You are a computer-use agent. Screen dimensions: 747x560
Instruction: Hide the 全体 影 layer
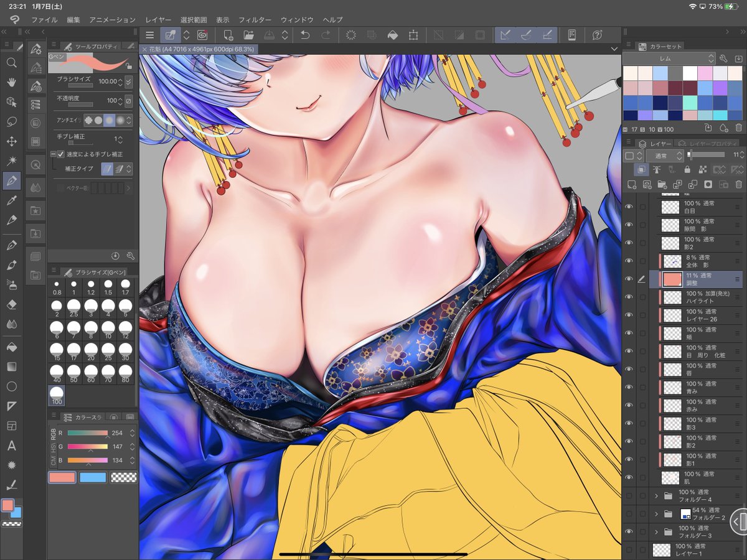tap(629, 261)
